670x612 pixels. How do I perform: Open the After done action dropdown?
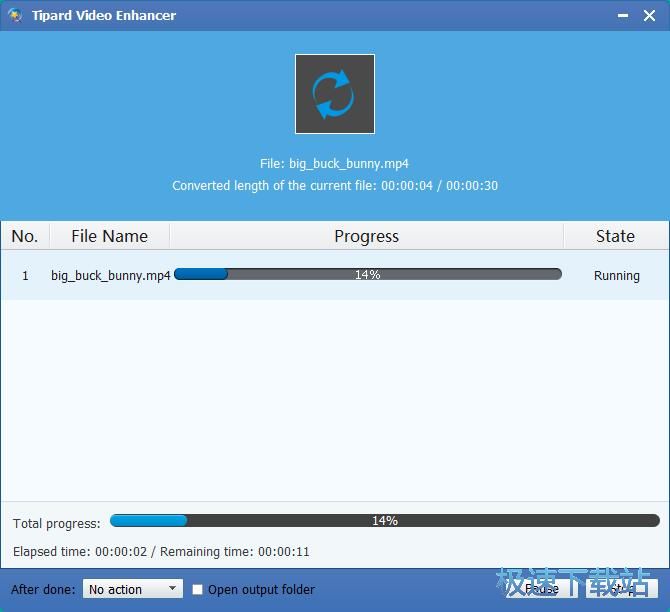(x=133, y=589)
